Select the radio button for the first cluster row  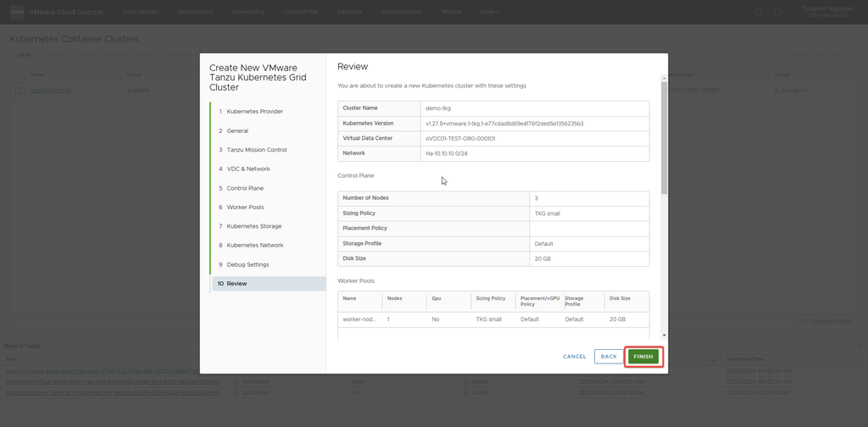pos(19,90)
